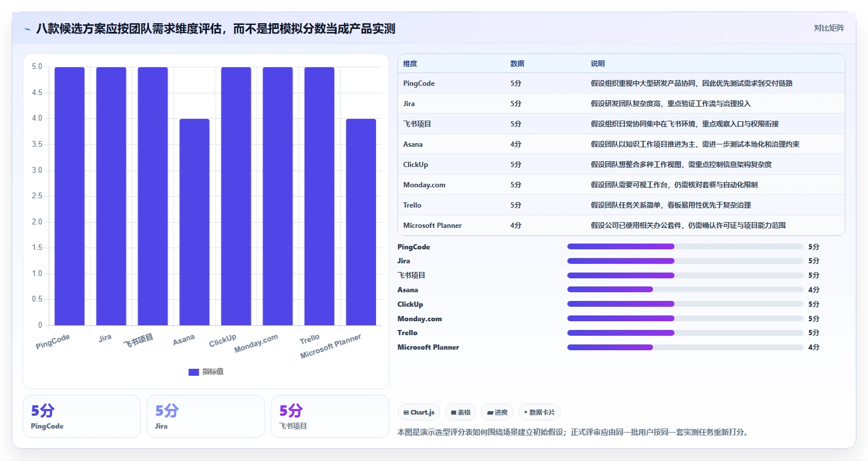Click the Jira 5分 data card
Screen dimensions: 868x461
point(206,416)
